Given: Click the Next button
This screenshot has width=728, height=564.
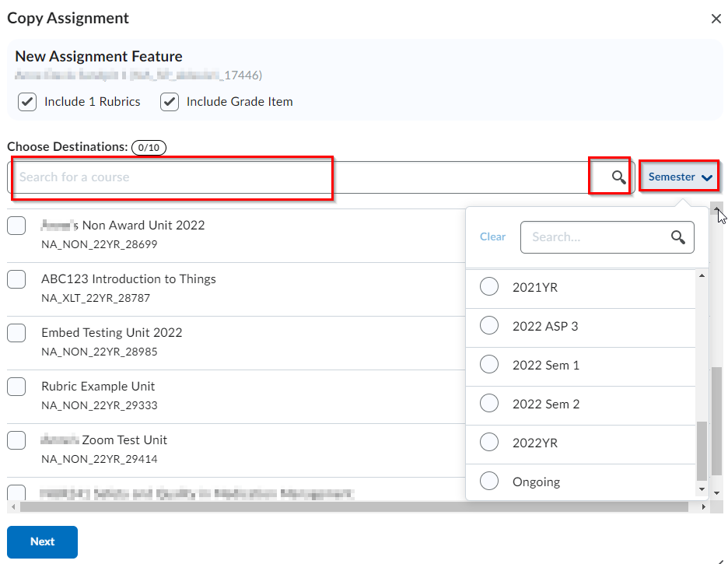Looking at the screenshot, I should (x=42, y=541).
